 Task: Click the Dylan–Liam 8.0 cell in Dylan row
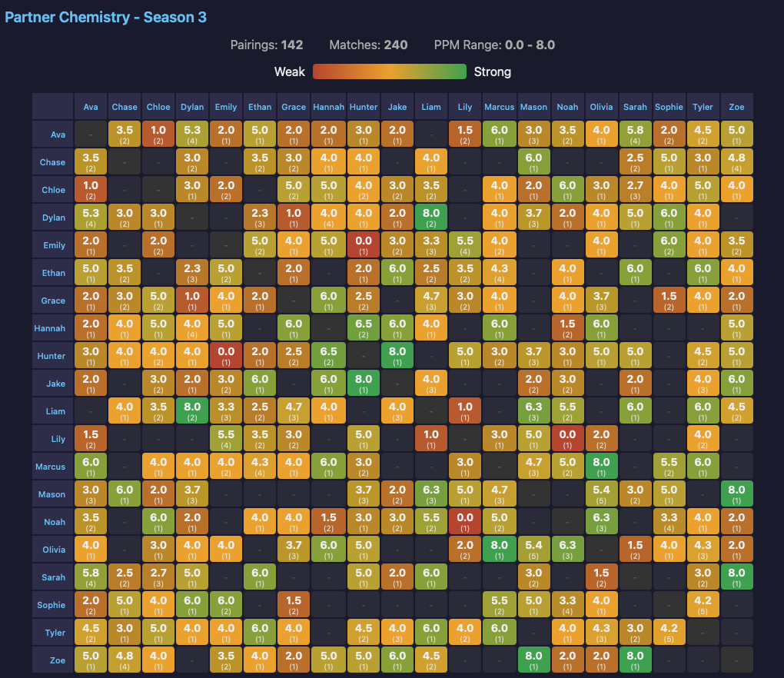tap(431, 218)
